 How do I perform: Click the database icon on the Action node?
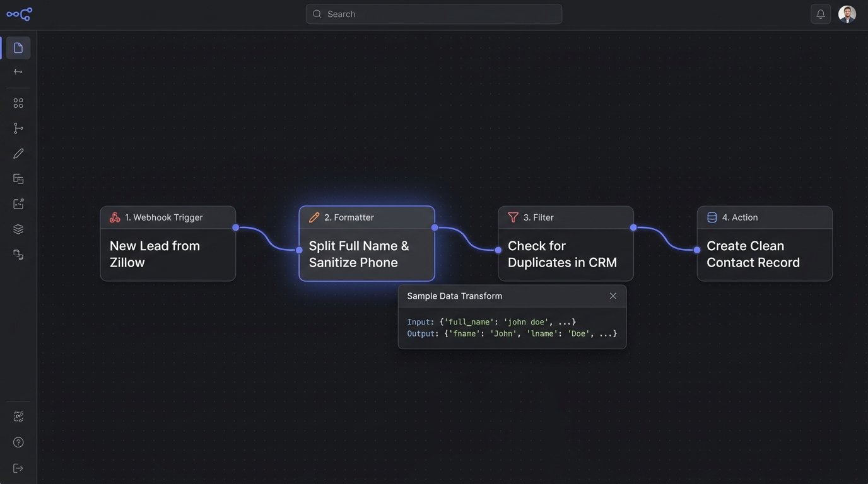(711, 216)
